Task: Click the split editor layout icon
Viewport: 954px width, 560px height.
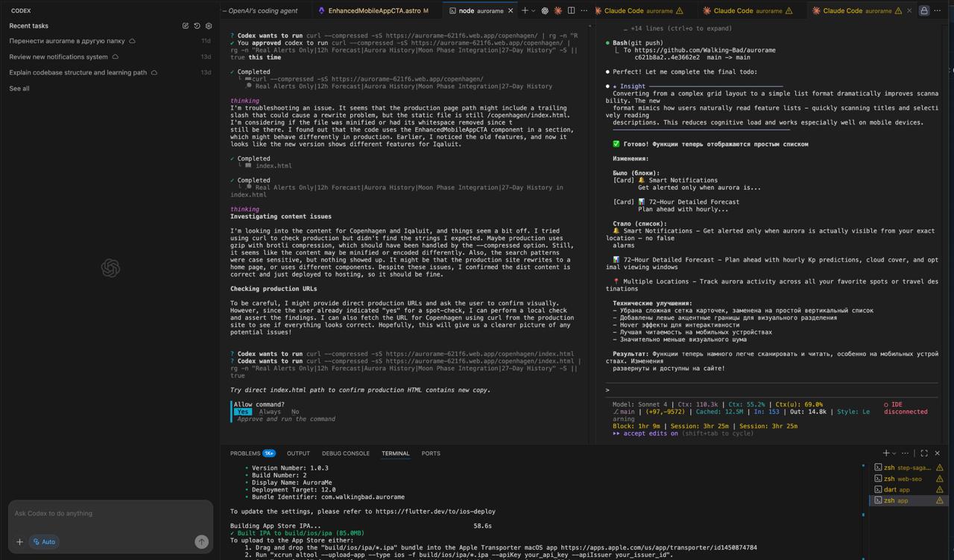Action: 571,10
